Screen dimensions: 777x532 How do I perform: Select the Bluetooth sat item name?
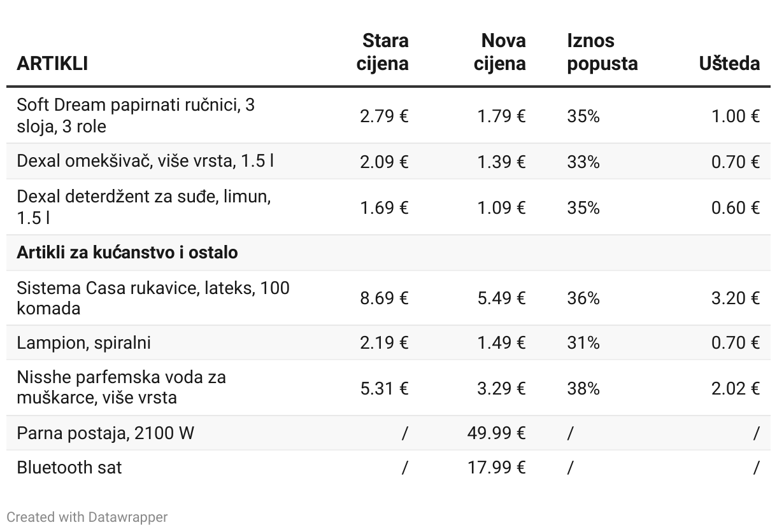pos(69,468)
